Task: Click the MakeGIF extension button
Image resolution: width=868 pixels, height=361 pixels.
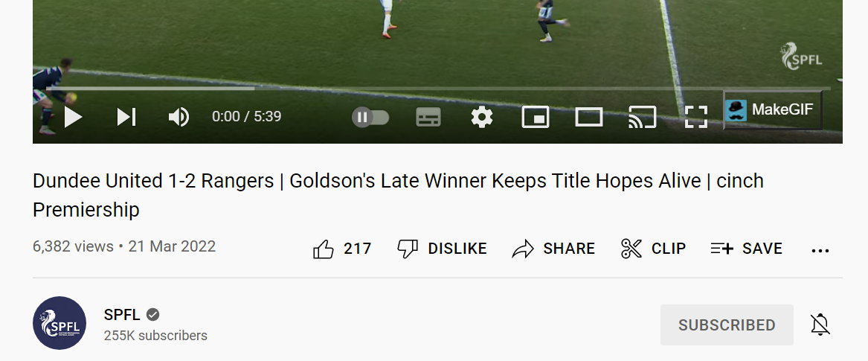Action: coord(773,110)
